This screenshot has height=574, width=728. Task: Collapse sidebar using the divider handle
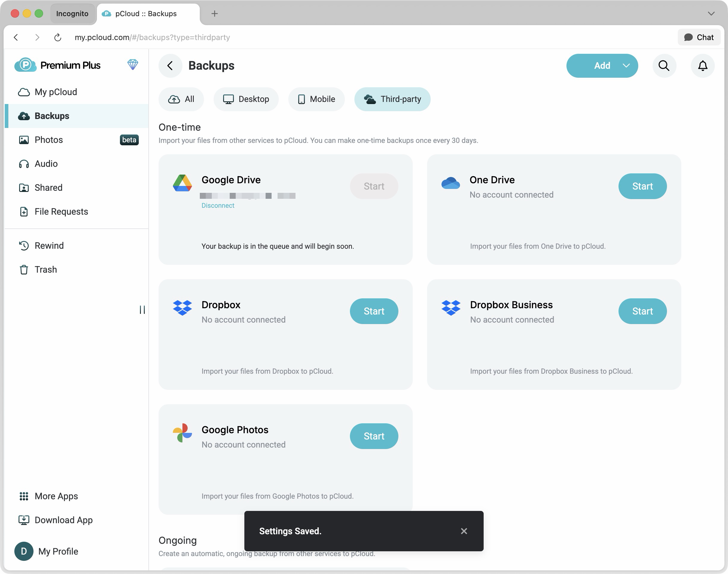pos(142,309)
